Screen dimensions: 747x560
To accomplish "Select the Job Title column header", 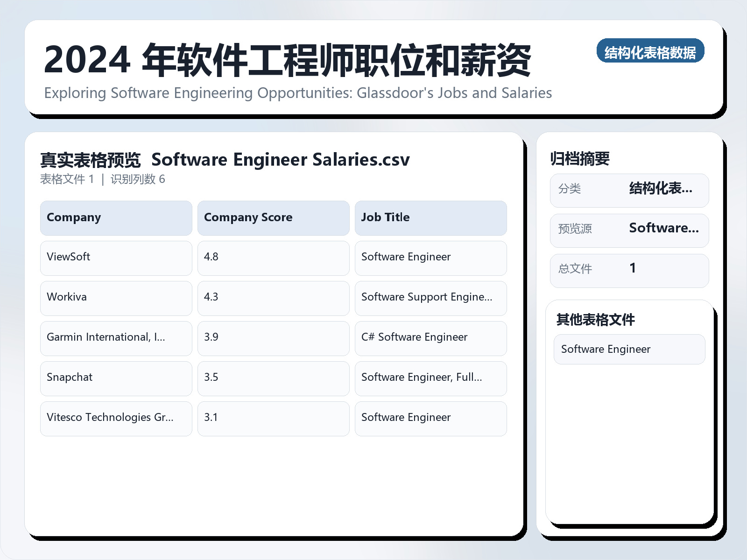I will [430, 217].
